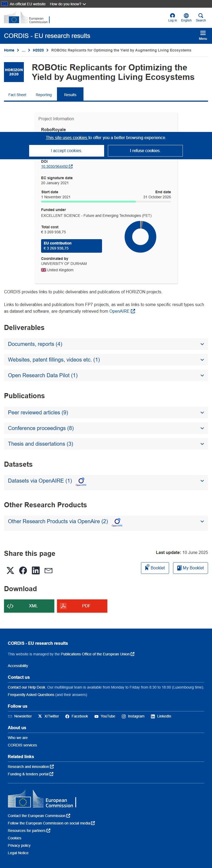
Task: Click the XML code brackets icon
Action: point(10,606)
